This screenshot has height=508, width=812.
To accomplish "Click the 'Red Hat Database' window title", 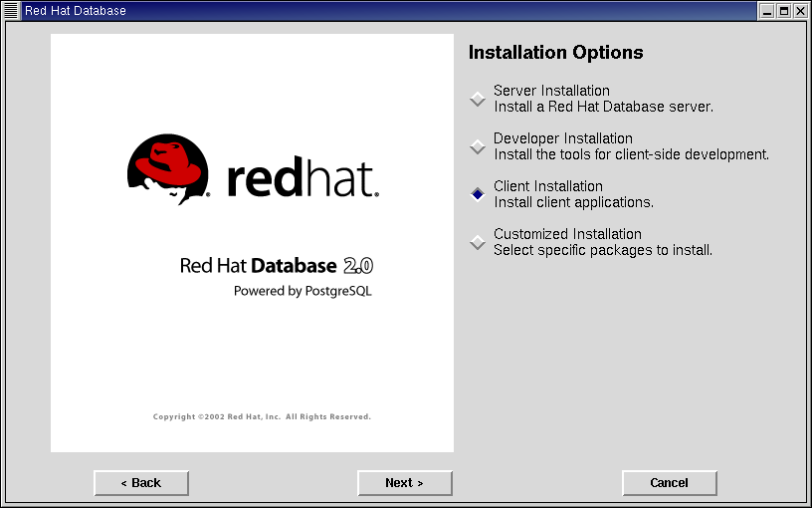I will click(76, 11).
